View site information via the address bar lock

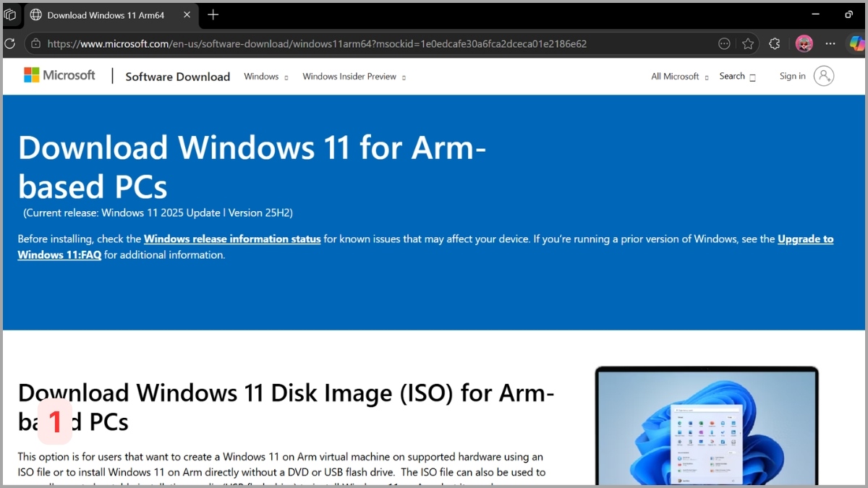click(x=35, y=43)
